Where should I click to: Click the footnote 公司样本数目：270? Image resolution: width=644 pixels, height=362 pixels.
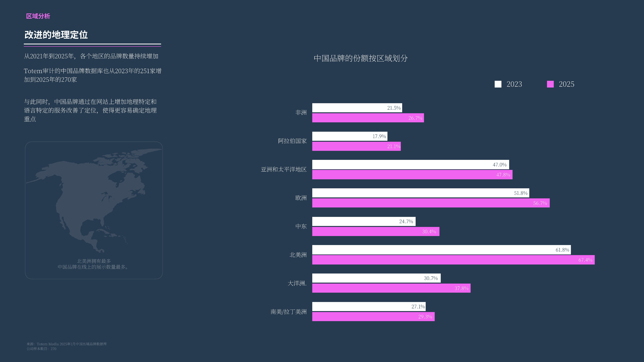[42, 349]
